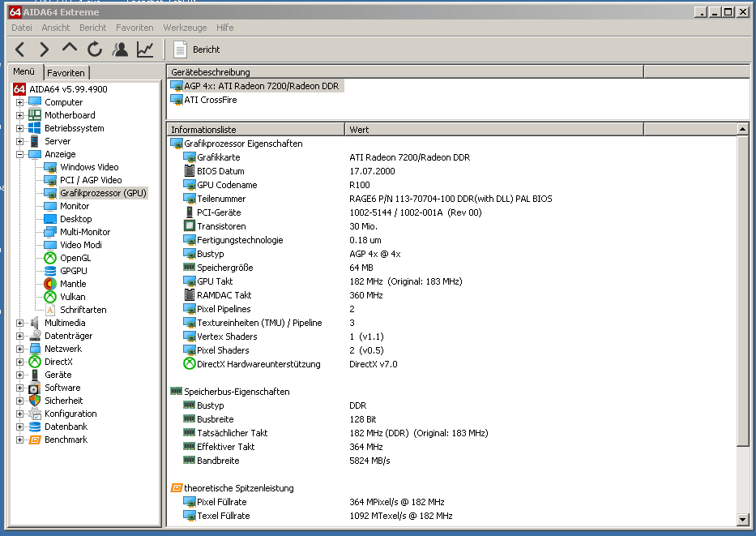The height and width of the screenshot is (536, 756).
Task: Select the Speichergröße row
Action: (452, 268)
